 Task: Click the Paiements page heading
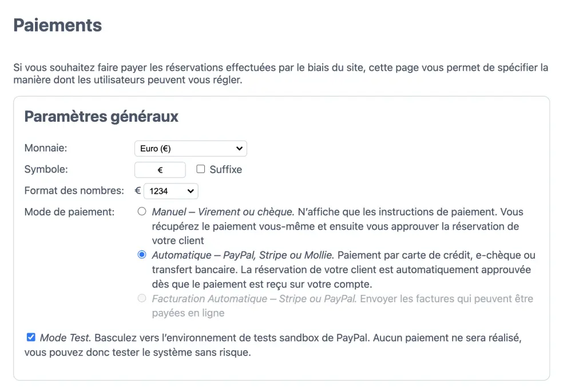(x=57, y=25)
